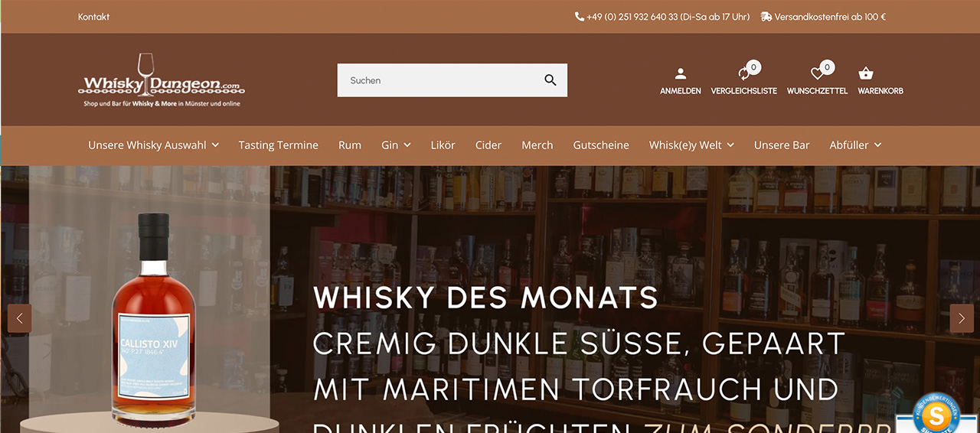Click the customer reviews trust badge

(935, 414)
